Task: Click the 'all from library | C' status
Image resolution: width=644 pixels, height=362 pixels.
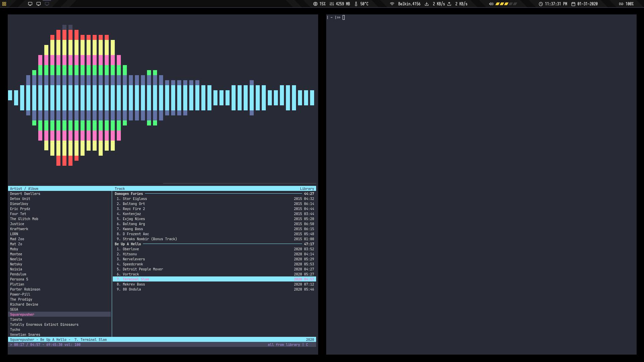Action: click(x=288, y=345)
